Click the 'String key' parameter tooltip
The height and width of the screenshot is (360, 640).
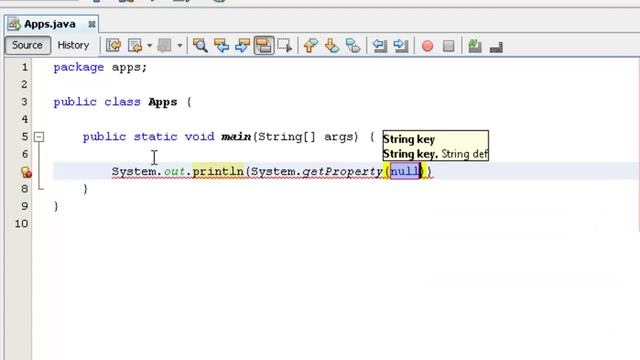click(x=436, y=146)
